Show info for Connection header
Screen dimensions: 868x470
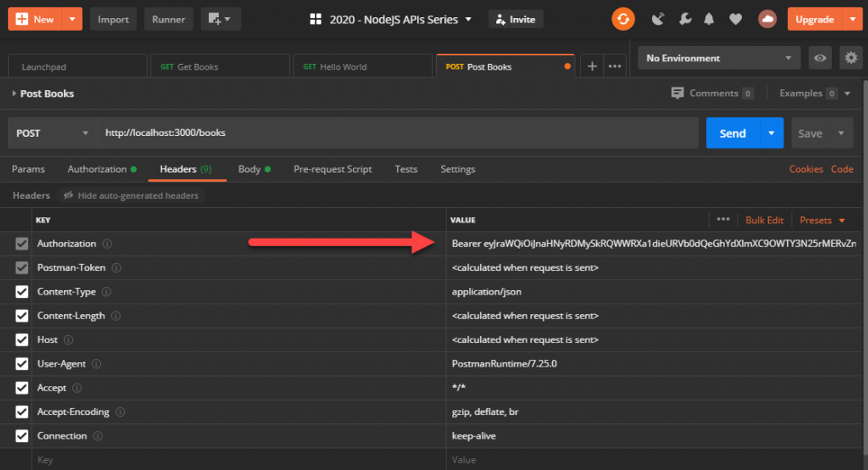tap(98, 436)
